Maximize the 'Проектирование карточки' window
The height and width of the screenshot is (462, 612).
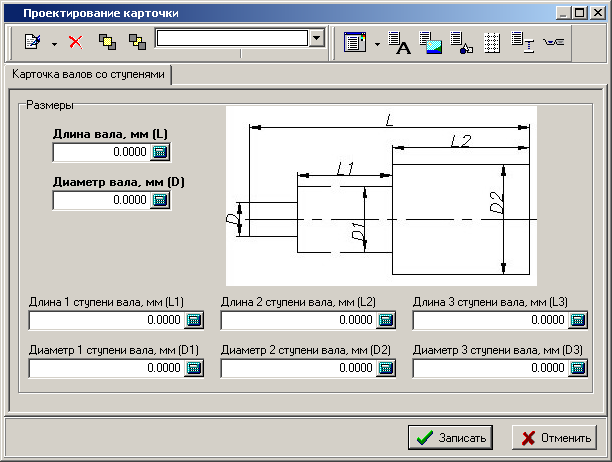coord(580,13)
